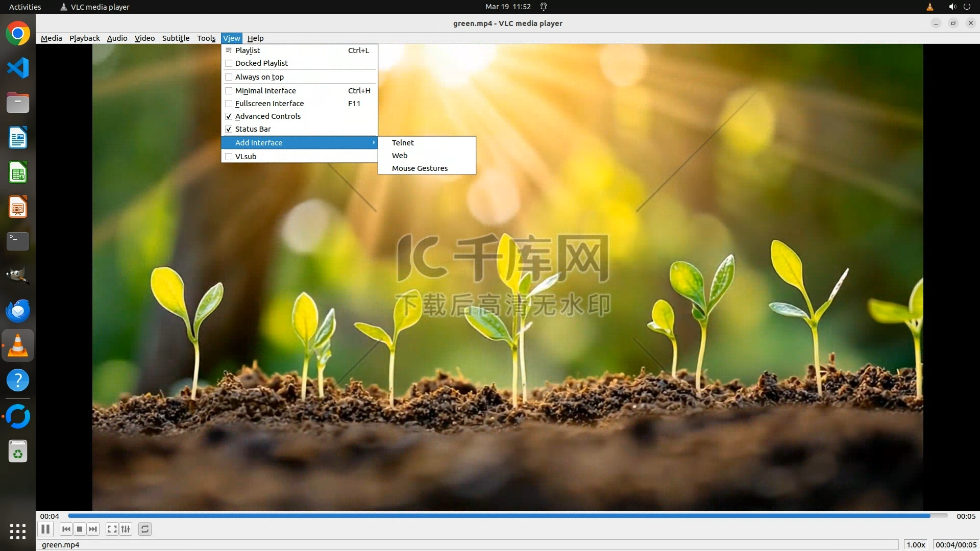
Task: Stop playback with the stop button
Action: click(x=80, y=529)
